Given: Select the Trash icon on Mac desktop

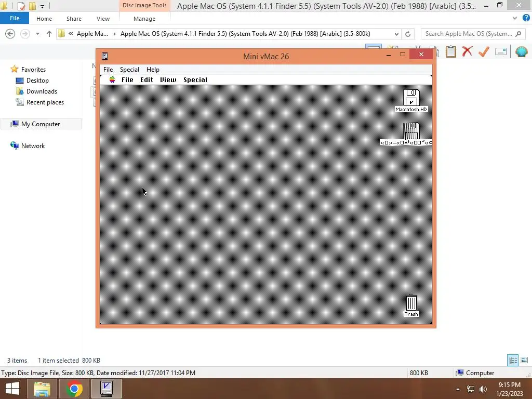Looking at the screenshot, I should [x=411, y=305].
